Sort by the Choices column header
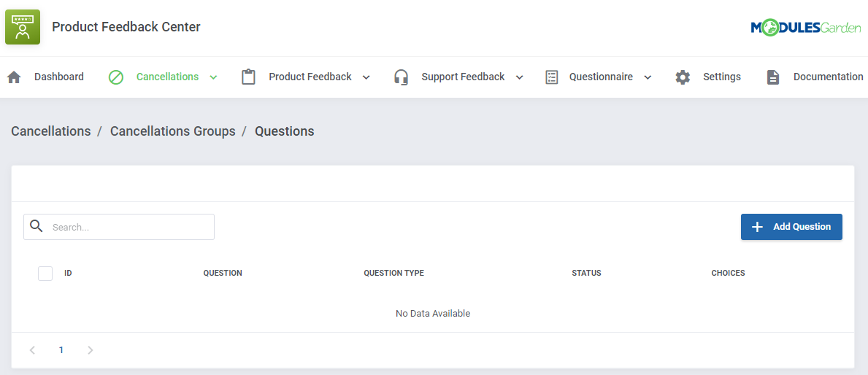This screenshot has height=375, width=868. (x=728, y=274)
